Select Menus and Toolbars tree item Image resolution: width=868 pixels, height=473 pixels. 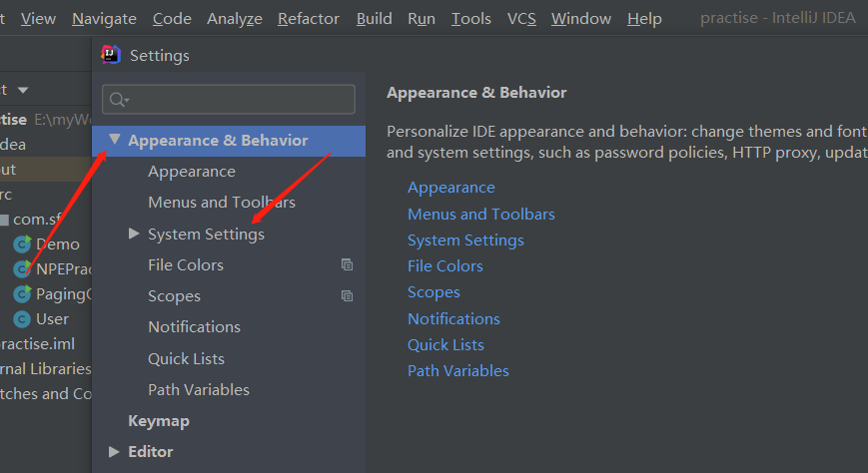[222, 203]
